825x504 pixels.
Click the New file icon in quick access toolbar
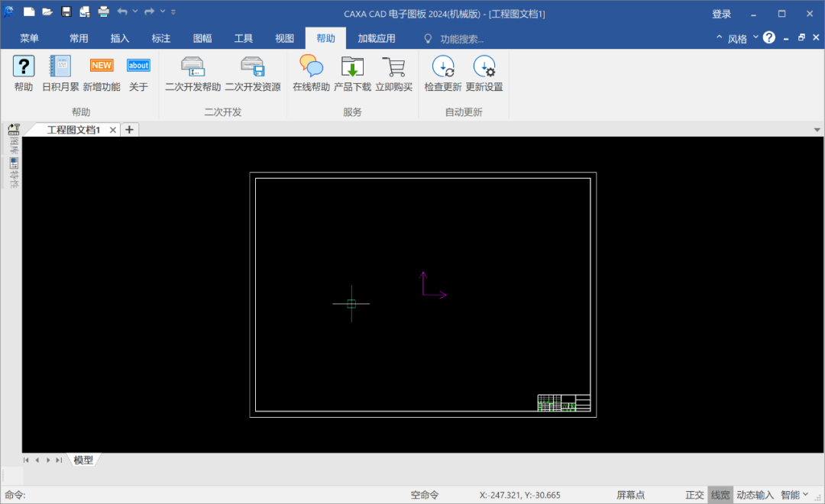tap(29, 11)
